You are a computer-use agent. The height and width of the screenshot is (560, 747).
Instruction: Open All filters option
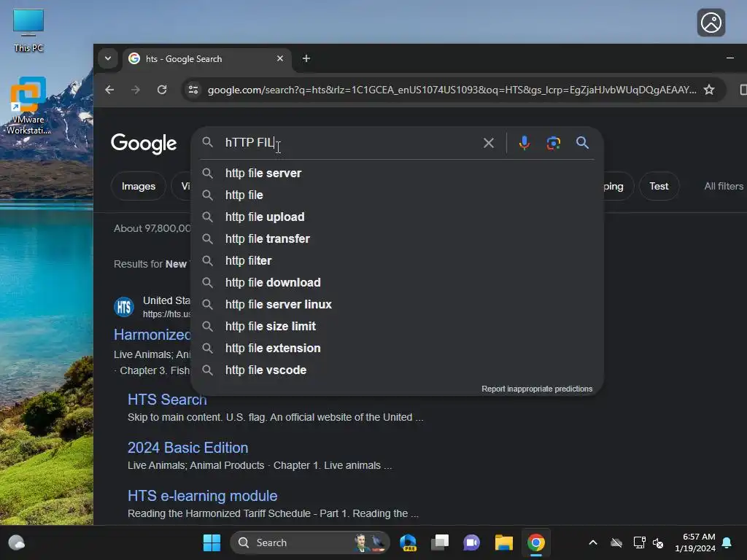tap(724, 186)
